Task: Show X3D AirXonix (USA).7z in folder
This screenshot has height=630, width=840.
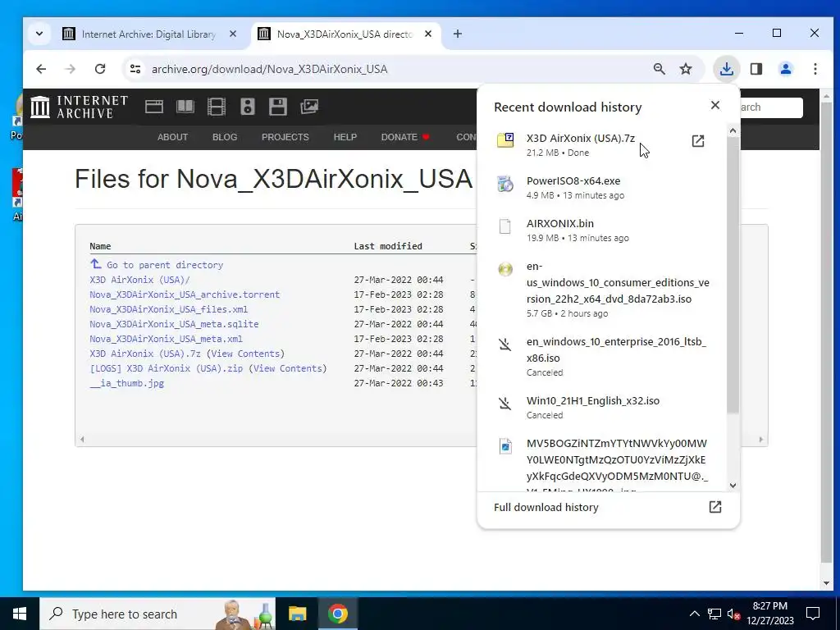Action: 697,141
